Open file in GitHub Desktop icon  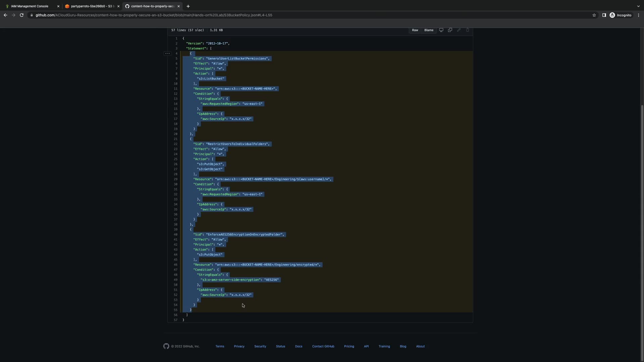pos(441,30)
